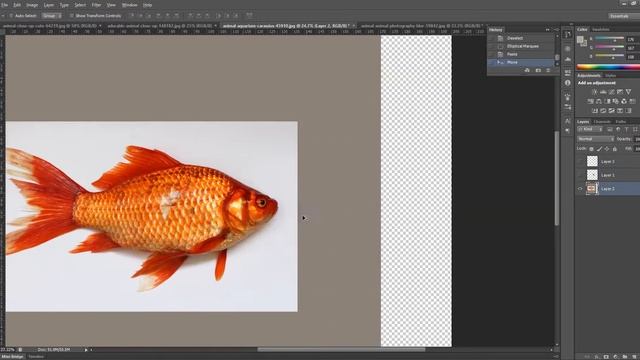Switch to the Swatches tab
This screenshot has width=640, height=360.
[600, 29]
